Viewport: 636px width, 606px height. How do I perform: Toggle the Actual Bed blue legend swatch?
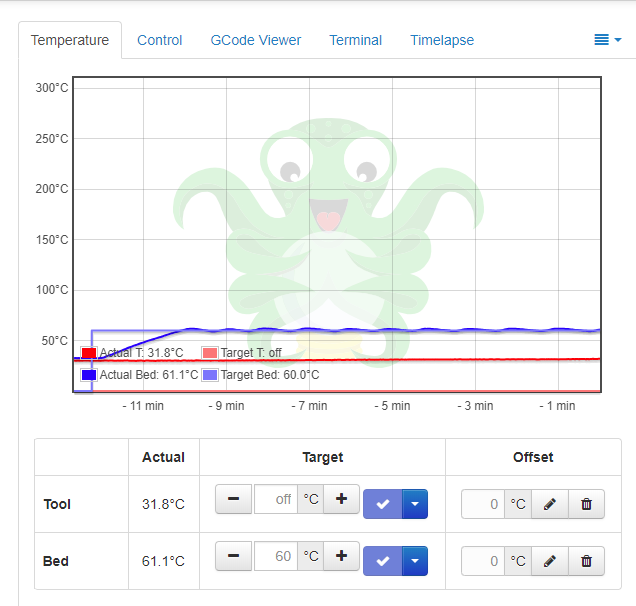pos(89,375)
